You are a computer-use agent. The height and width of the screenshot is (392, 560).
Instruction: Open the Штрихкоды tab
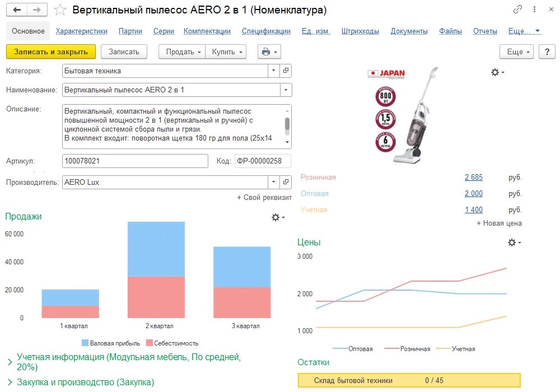360,31
